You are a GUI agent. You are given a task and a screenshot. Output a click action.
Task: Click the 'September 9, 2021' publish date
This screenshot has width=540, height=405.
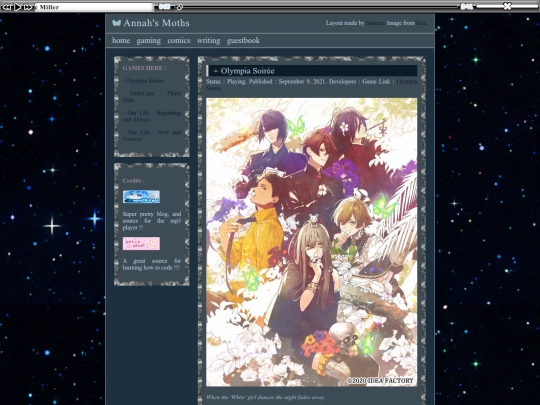tap(302, 82)
